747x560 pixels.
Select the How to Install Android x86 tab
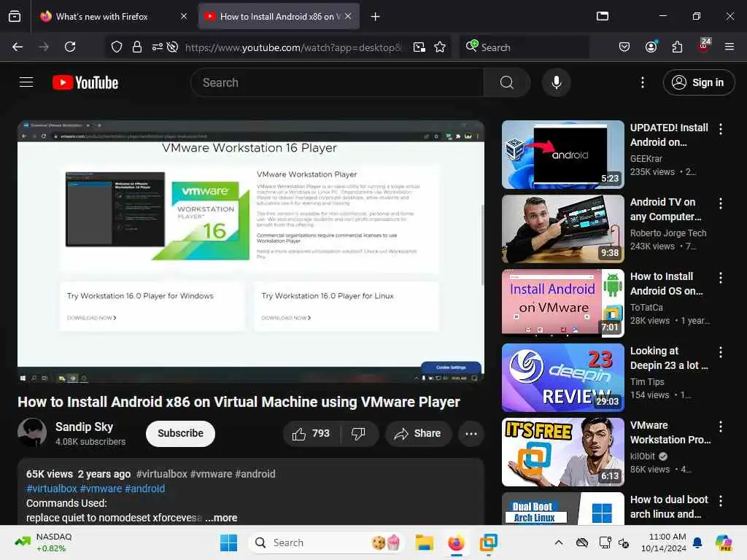(279, 16)
